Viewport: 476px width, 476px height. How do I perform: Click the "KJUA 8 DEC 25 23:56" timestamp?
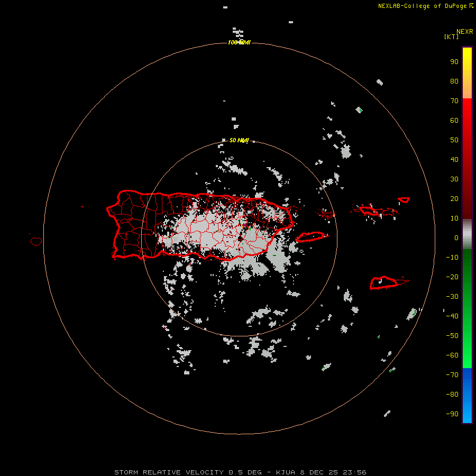[321, 472]
